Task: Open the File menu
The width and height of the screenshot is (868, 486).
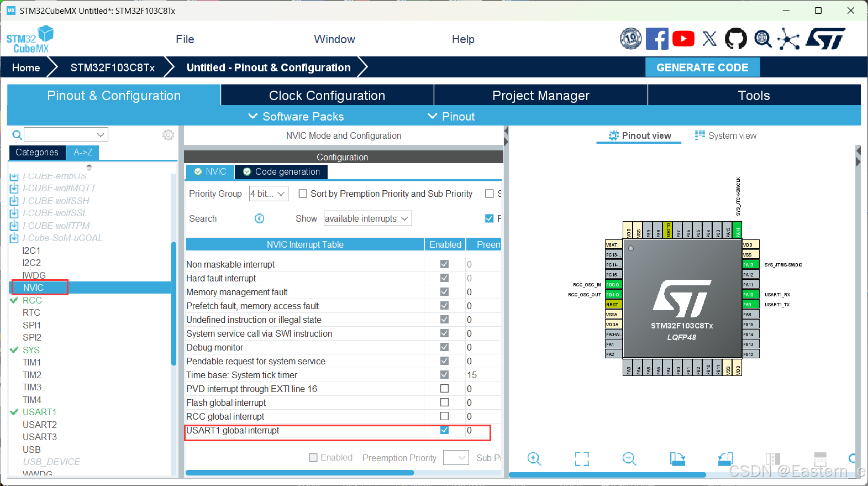Action: click(185, 39)
